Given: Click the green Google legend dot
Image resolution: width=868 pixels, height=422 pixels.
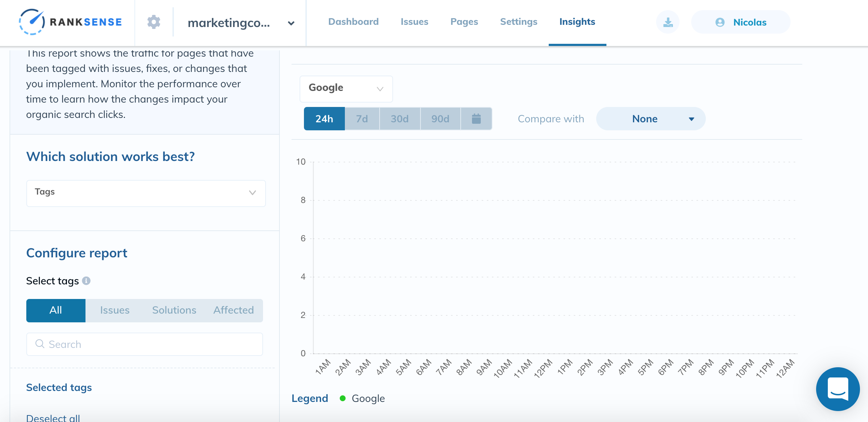Looking at the screenshot, I should [x=342, y=398].
